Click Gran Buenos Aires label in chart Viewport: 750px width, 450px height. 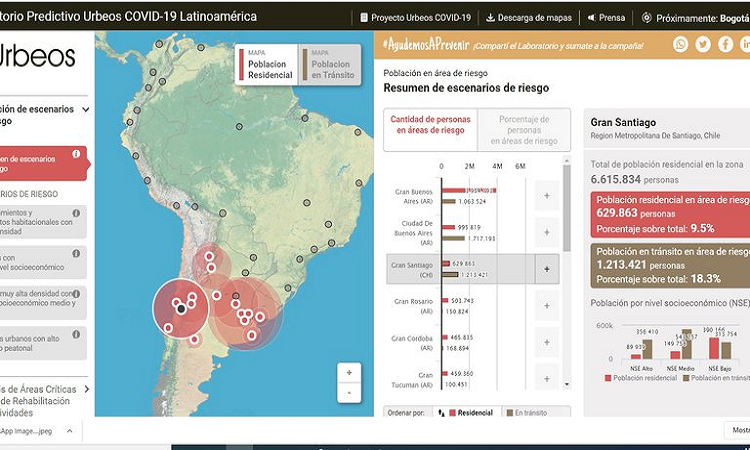point(414,196)
